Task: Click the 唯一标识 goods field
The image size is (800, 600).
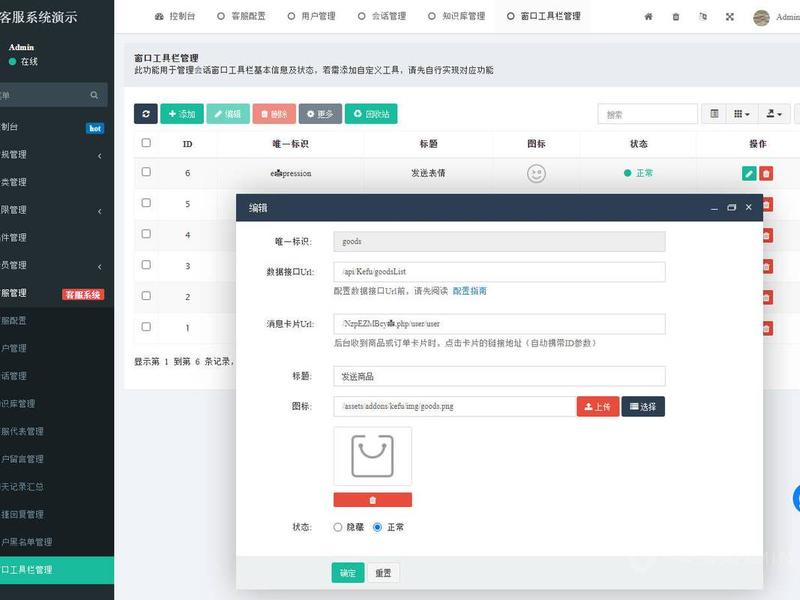Action: tap(499, 241)
